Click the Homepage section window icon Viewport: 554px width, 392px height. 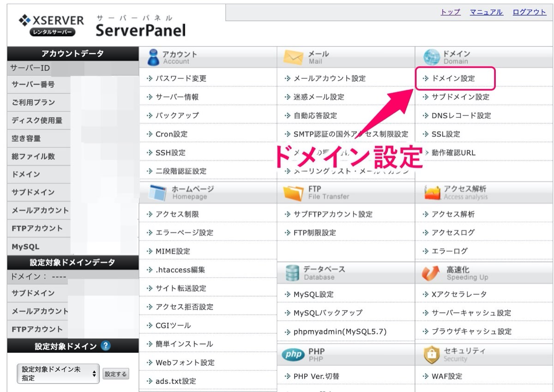coord(157,193)
